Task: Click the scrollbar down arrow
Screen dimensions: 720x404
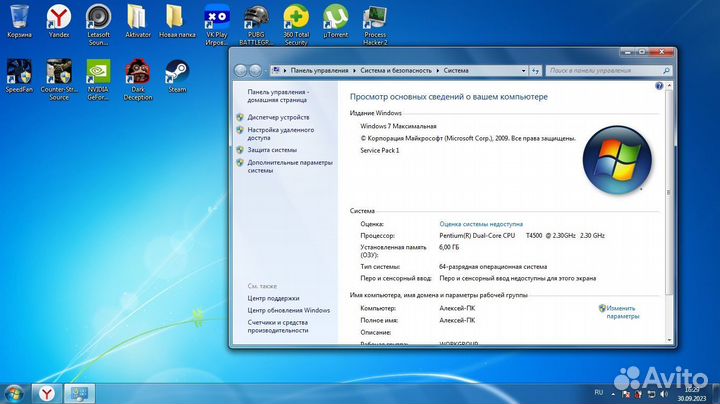Action: click(669, 340)
